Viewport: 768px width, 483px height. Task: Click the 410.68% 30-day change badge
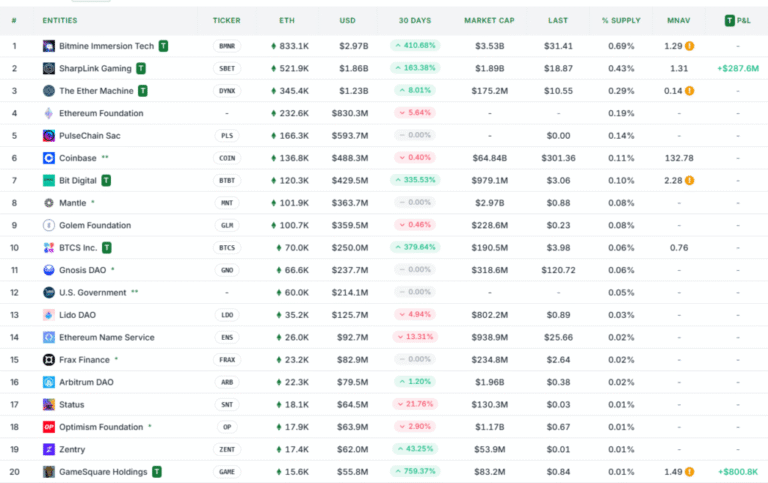click(x=415, y=46)
